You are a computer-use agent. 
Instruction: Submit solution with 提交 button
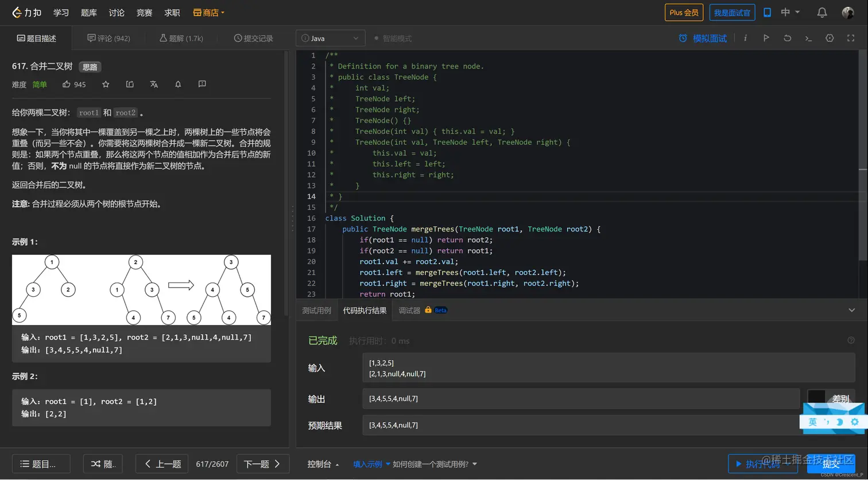coord(831,464)
